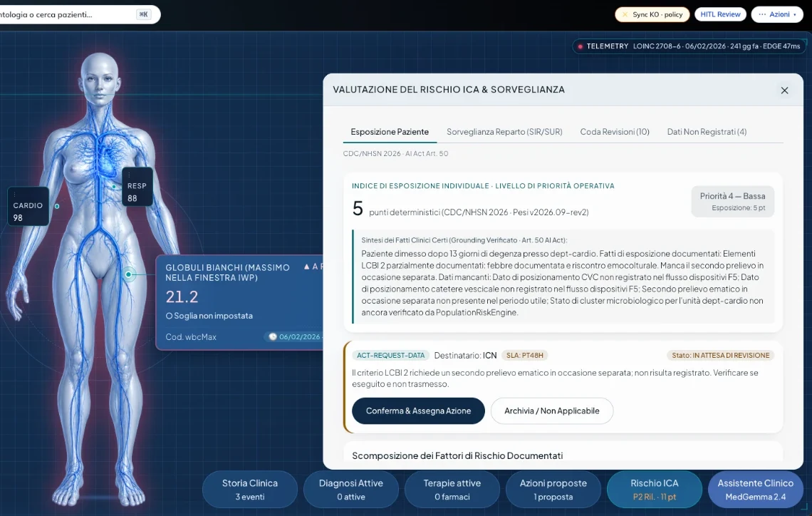Screen dimensions: 812x516
Task: Select the CARDIO marker dot on the arm
Action: pyautogui.click(x=57, y=206)
